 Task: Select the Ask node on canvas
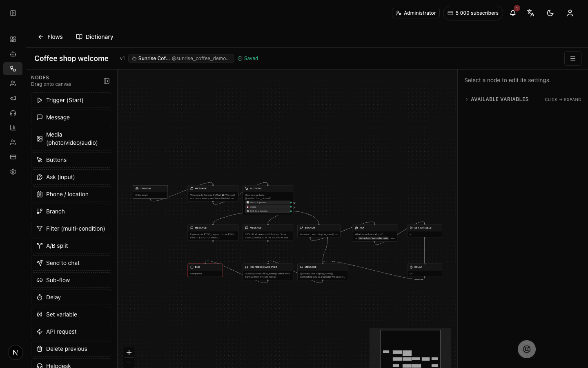point(375,233)
